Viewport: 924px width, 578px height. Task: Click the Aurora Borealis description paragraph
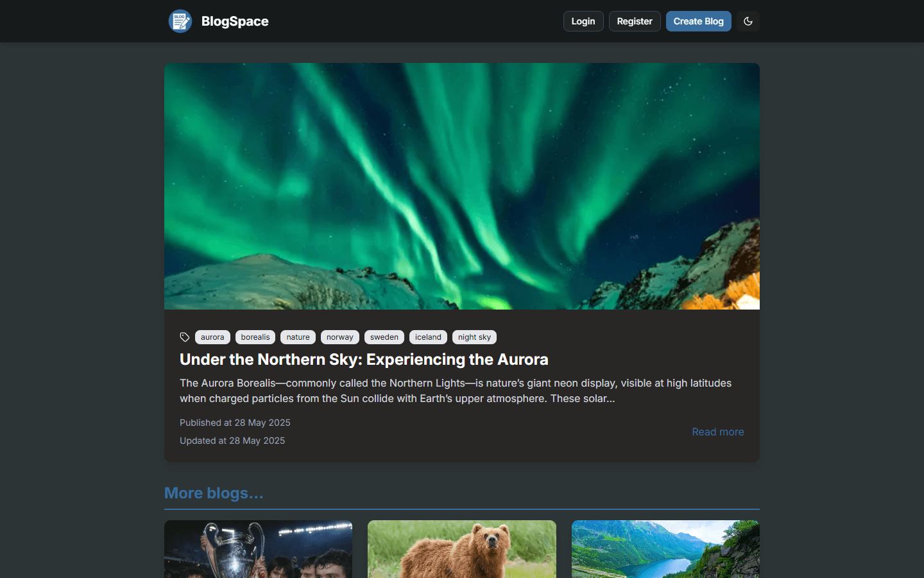coord(456,390)
